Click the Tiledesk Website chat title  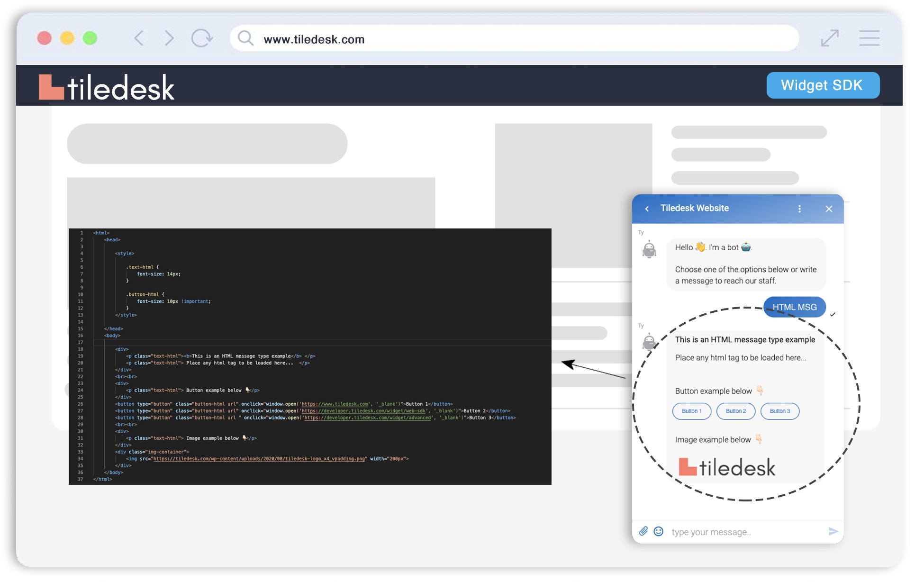tap(695, 208)
